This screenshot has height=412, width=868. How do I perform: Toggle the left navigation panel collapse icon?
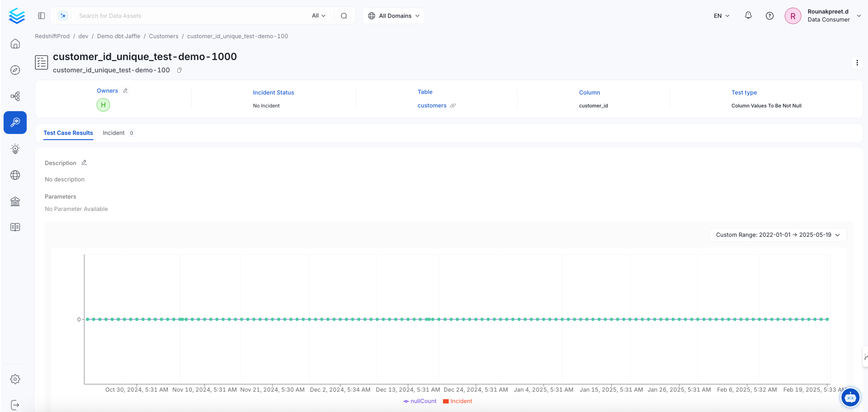41,16
